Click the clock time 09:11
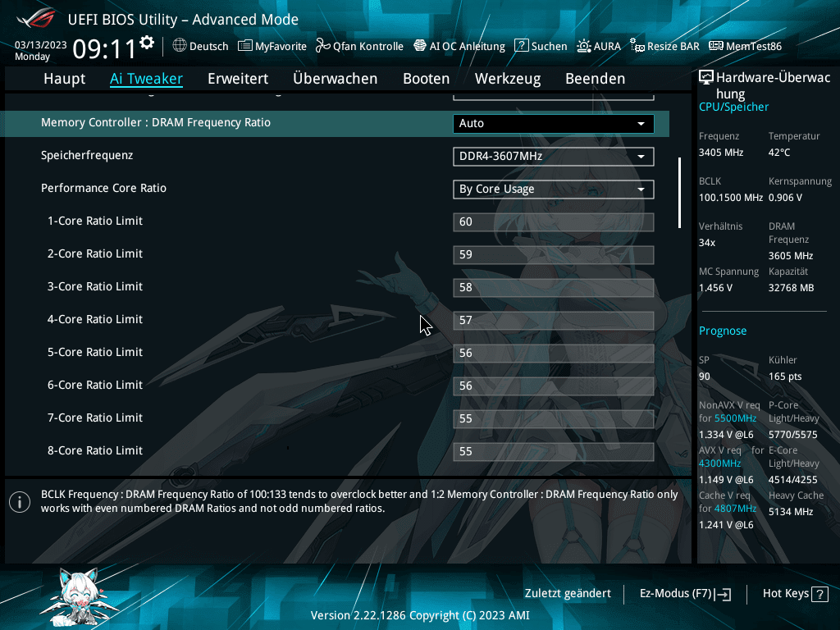Image resolution: width=840 pixels, height=630 pixels. [104, 49]
